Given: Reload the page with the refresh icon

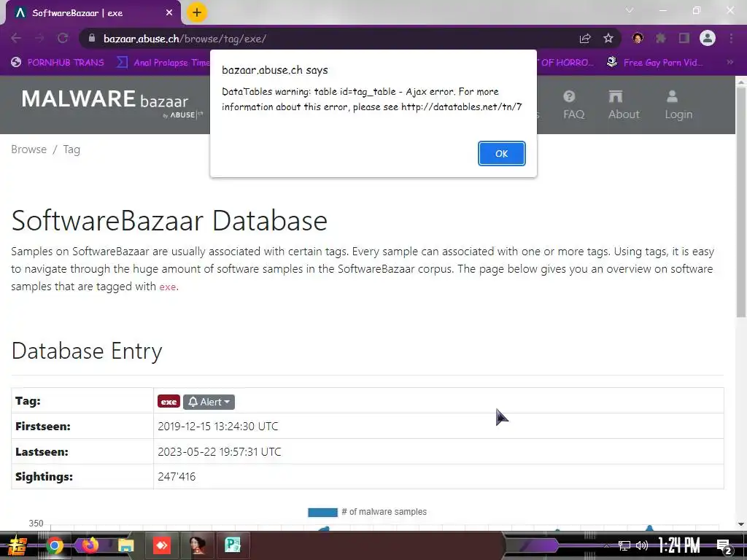Looking at the screenshot, I should [x=63, y=38].
